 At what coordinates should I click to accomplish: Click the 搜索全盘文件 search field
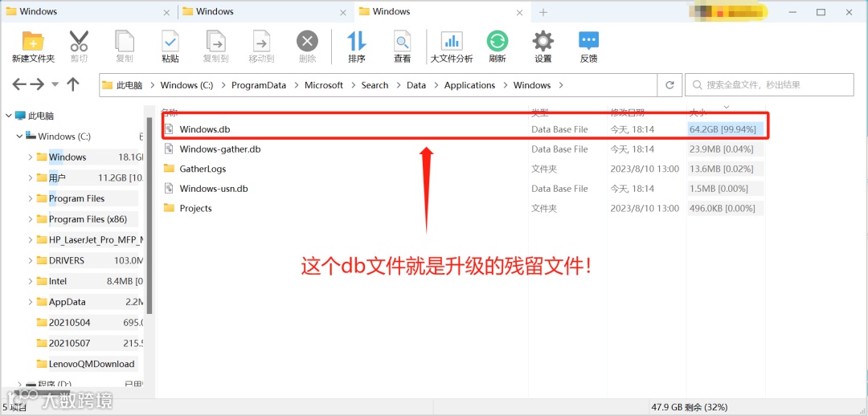click(769, 85)
